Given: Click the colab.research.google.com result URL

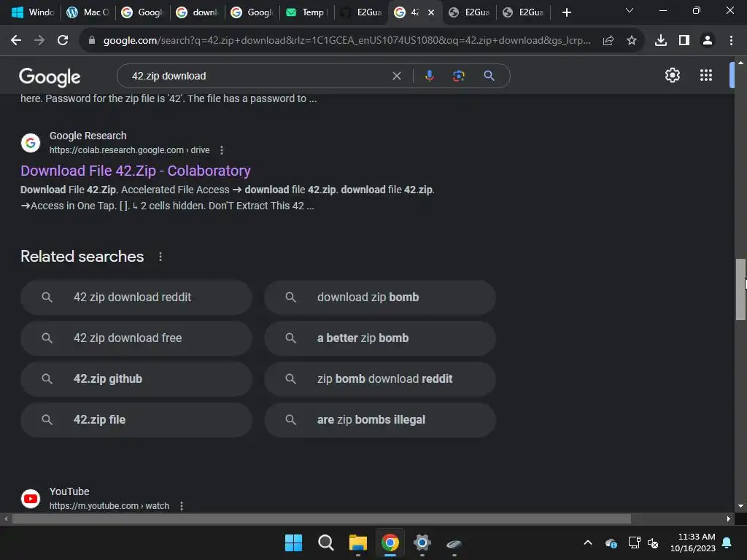Looking at the screenshot, I should tap(130, 150).
